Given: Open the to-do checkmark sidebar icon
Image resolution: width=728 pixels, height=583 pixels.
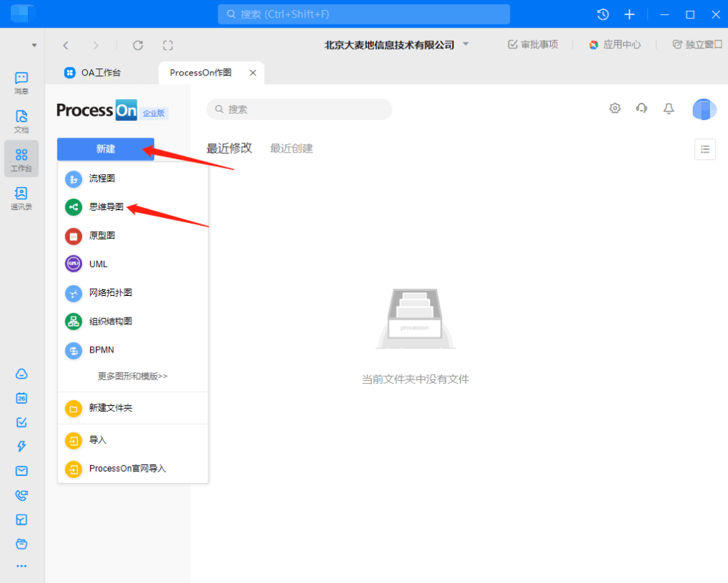Looking at the screenshot, I should pos(22,422).
